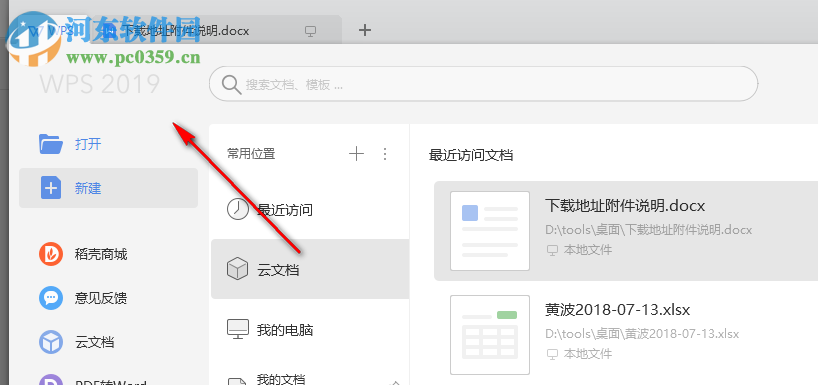818x385 pixels.
Task: Add a common location with plus icon
Action: 356,153
